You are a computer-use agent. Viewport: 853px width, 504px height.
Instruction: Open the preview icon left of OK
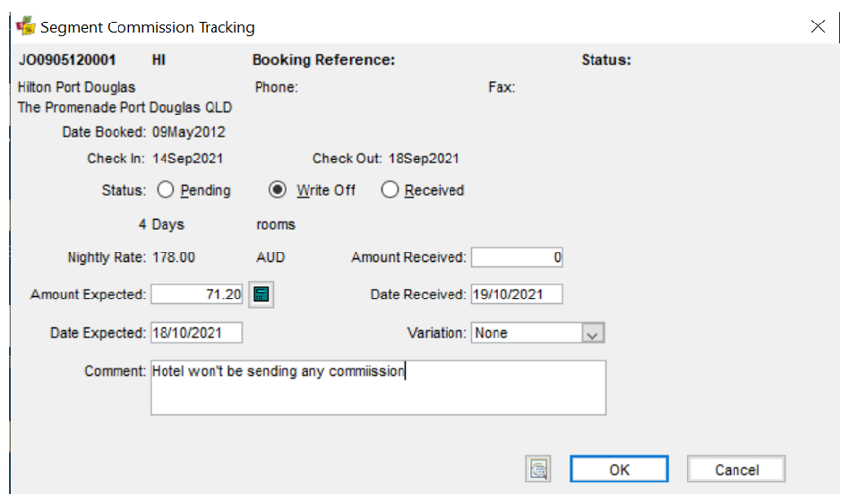(538, 469)
